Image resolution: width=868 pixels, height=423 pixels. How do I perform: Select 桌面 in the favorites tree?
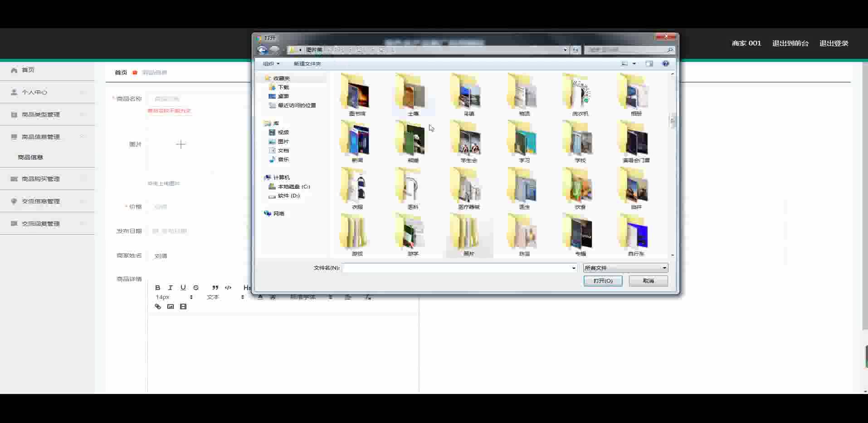click(283, 96)
